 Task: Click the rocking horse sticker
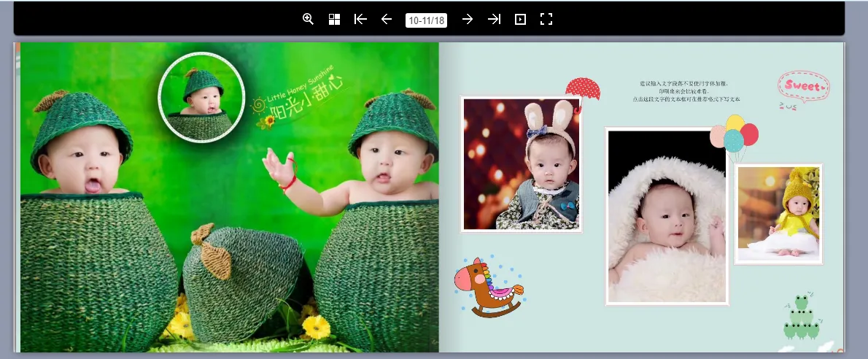point(487,287)
